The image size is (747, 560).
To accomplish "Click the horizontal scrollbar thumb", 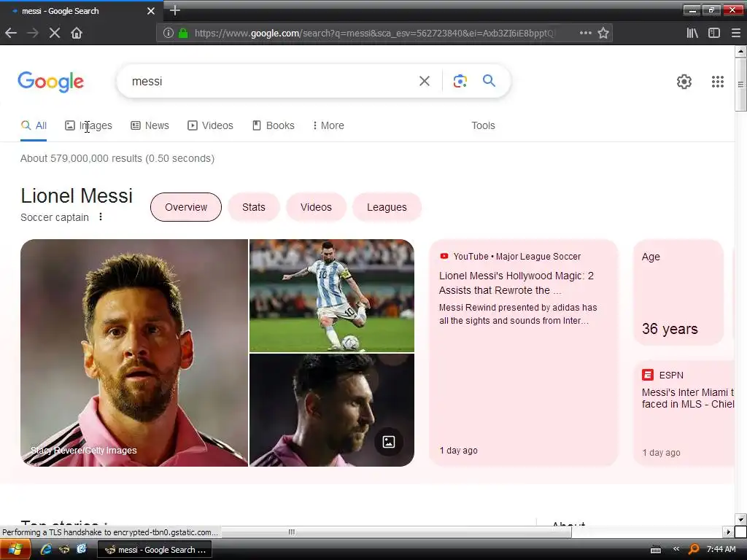I will [292, 532].
